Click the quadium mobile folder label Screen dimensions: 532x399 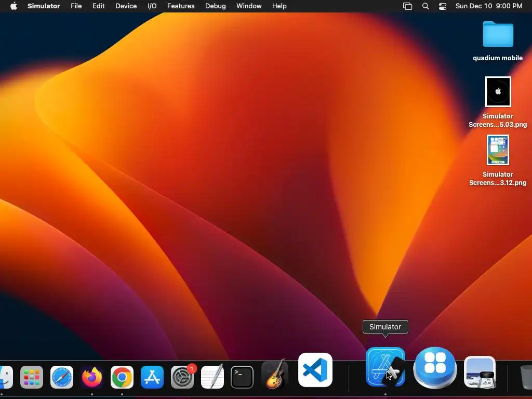tap(498, 58)
